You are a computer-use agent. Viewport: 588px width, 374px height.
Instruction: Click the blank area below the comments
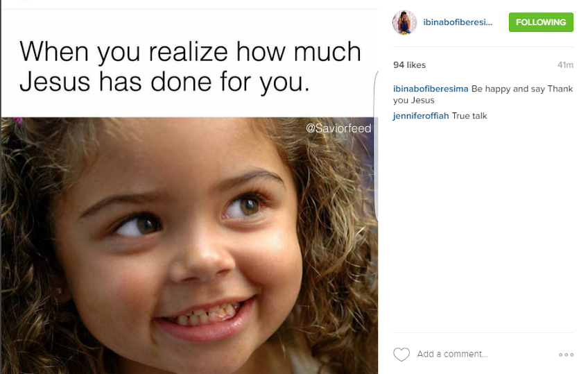click(x=483, y=225)
